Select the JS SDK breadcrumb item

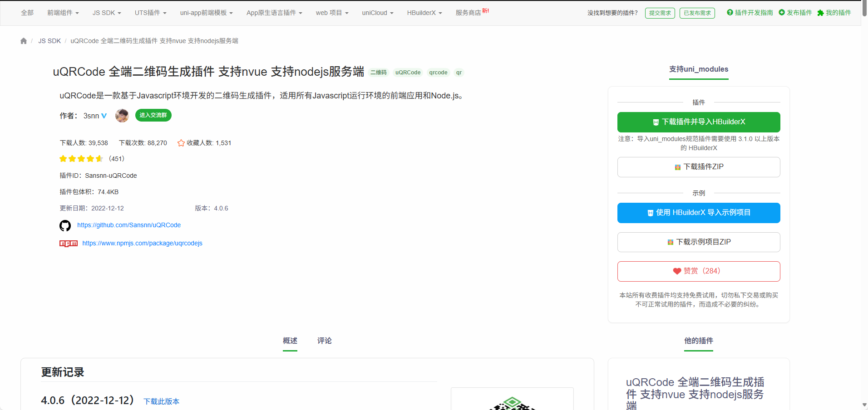(49, 41)
